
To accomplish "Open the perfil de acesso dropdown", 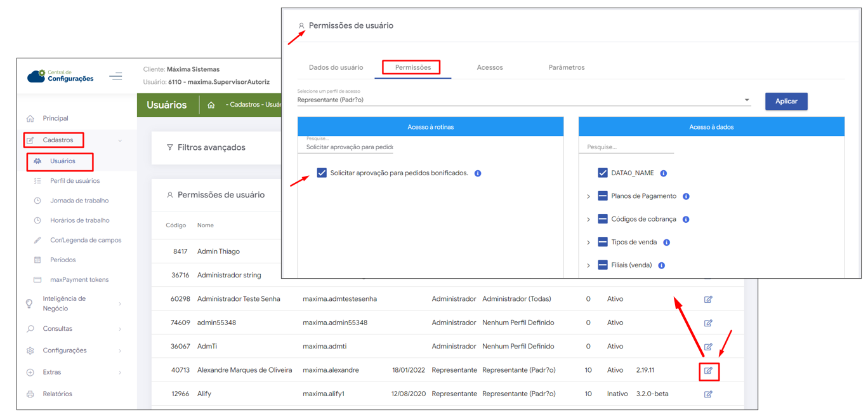I will 747,100.
